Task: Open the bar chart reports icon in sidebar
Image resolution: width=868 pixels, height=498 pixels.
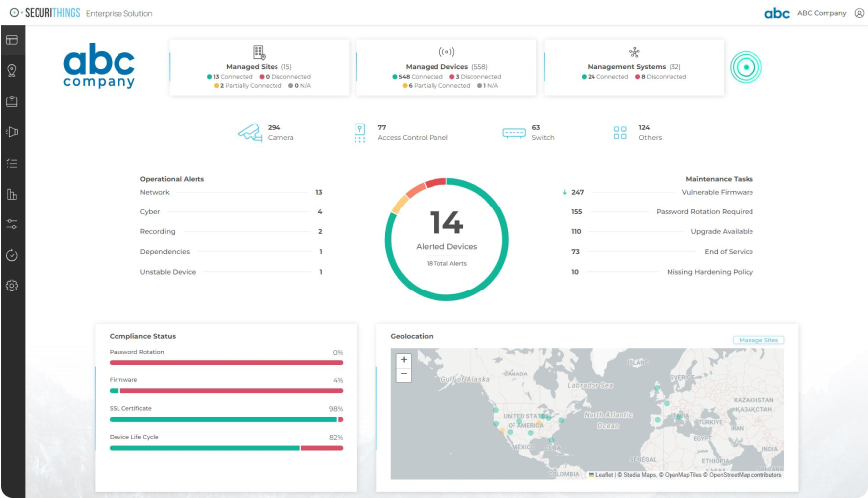Action: coord(12,194)
